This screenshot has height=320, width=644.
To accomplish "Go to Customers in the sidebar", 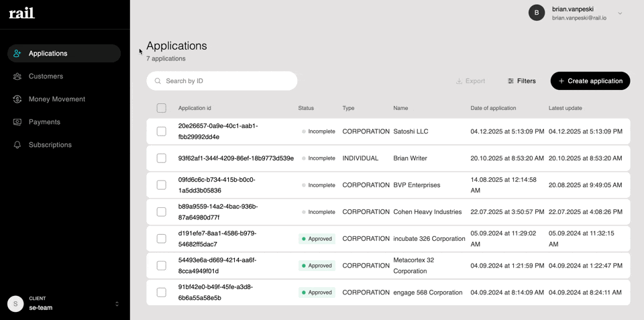I will [x=46, y=76].
